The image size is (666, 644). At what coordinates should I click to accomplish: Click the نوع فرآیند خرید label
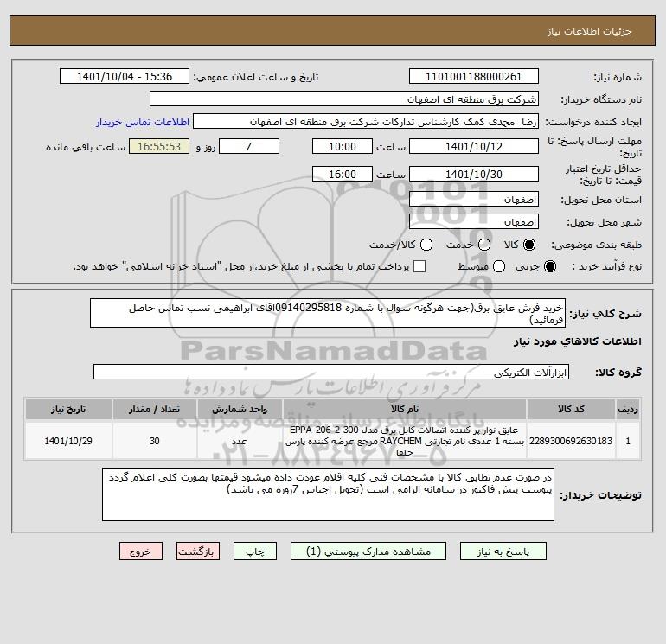coord(607,266)
